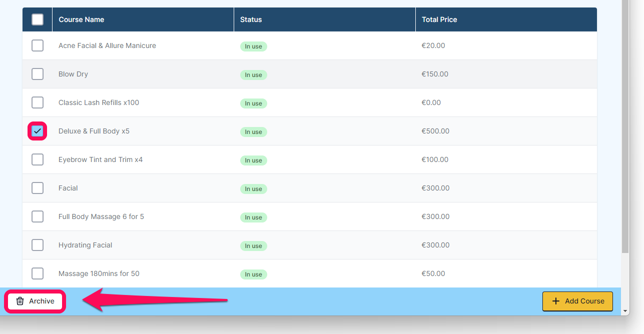Select the Acne Facial & Allure Manicure checkbox
Viewport: 644px width, 334px height.
38,45
